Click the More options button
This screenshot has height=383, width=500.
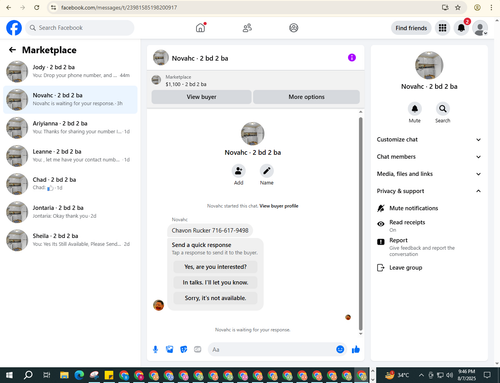(x=306, y=97)
